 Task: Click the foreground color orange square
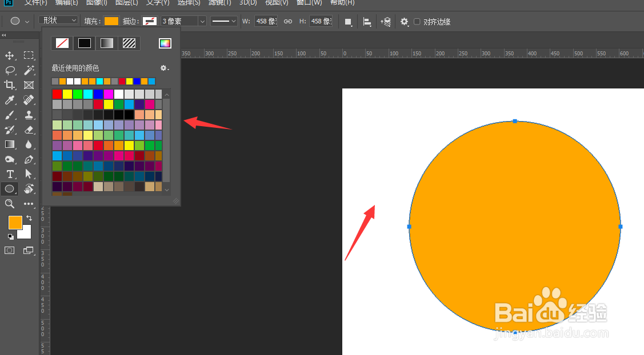tap(15, 223)
